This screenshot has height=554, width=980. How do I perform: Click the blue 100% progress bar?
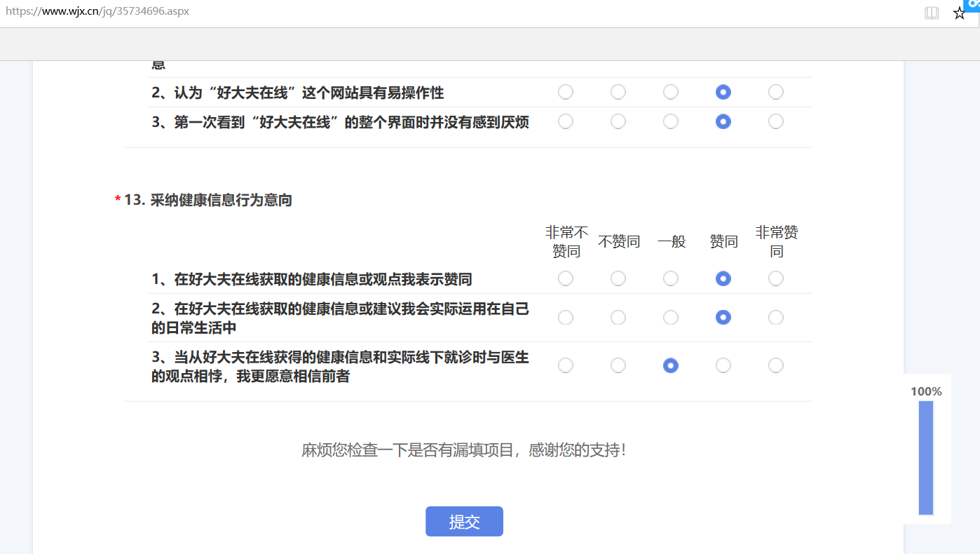pos(926,457)
